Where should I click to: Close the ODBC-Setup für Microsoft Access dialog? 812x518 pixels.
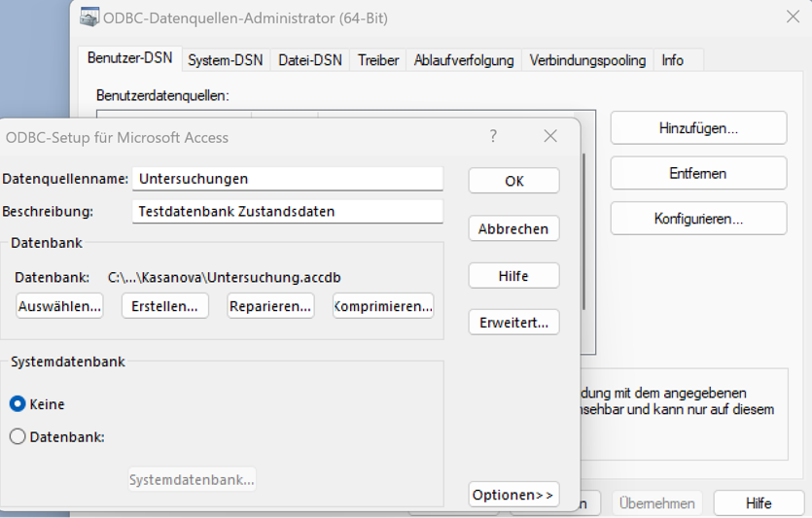550,137
